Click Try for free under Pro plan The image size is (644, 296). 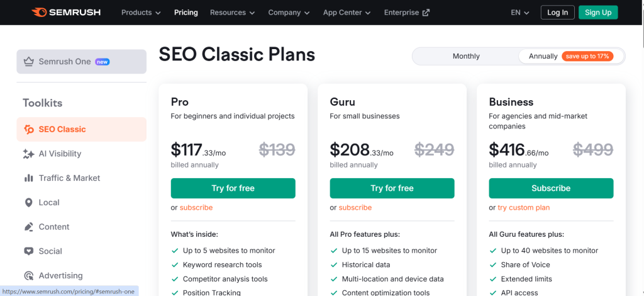point(233,188)
